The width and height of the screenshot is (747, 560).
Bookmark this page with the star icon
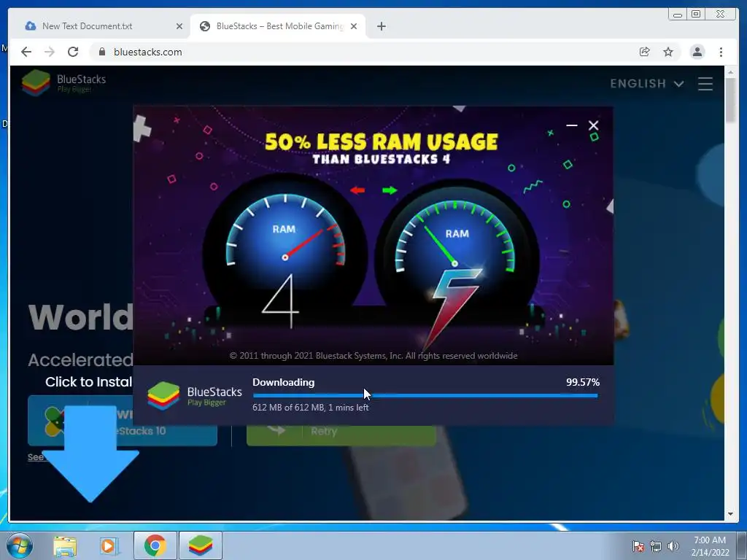tap(668, 52)
